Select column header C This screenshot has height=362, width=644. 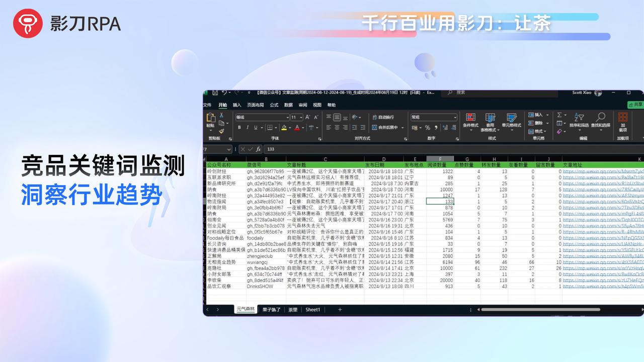click(x=326, y=159)
